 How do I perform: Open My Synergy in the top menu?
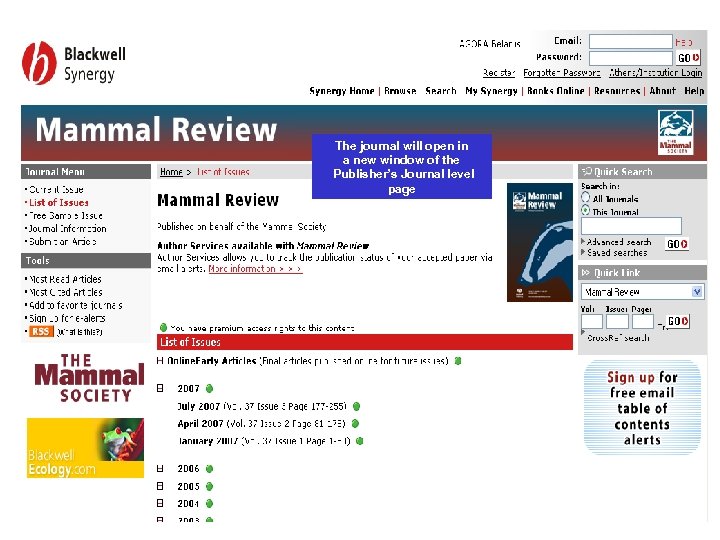[x=491, y=91]
